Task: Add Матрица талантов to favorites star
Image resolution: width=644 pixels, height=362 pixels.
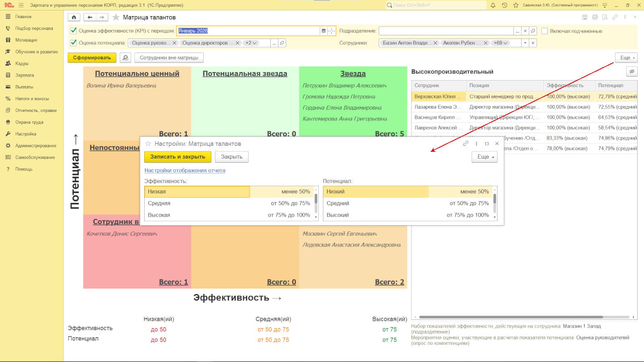Action: point(116,17)
